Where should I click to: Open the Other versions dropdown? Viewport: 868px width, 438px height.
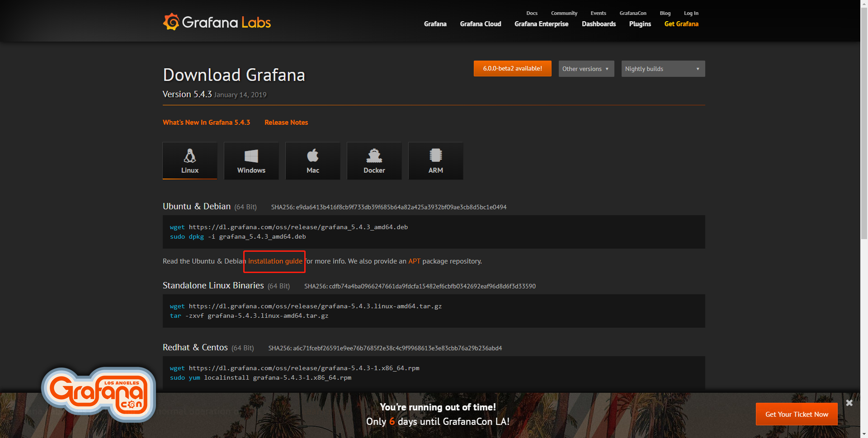[x=586, y=69]
